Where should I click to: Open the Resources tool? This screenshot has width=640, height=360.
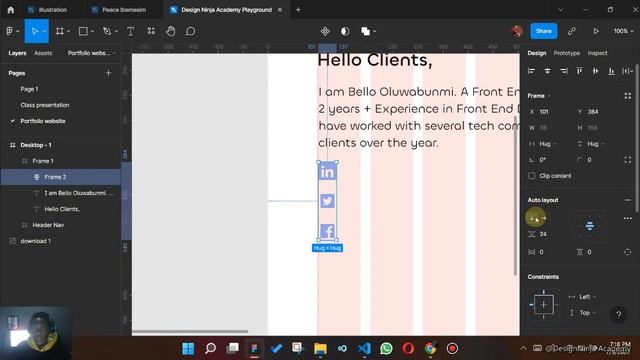[x=151, y=31]
